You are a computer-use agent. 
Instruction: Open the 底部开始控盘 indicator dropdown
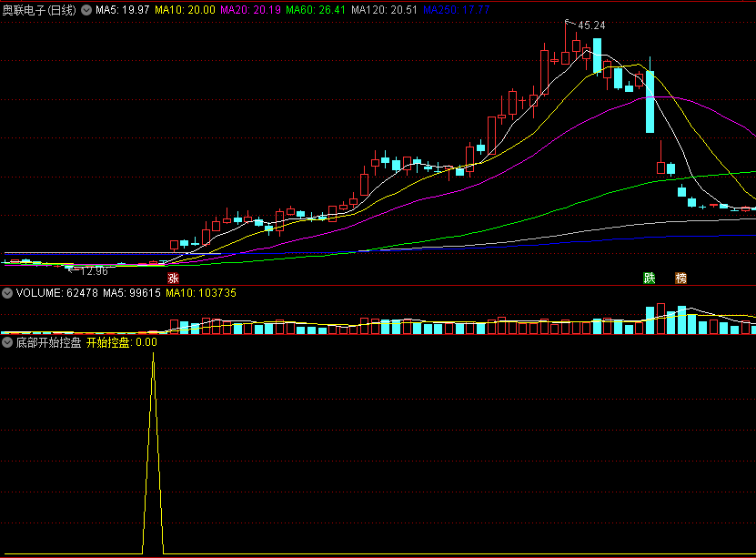(x=7, y=343)
